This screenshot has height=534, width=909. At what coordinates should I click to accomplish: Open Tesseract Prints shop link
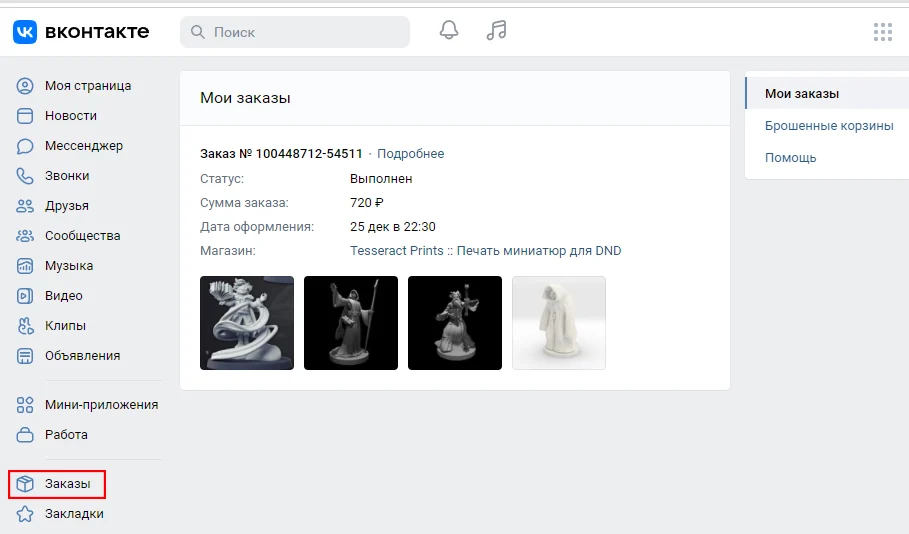click(485, 250)
